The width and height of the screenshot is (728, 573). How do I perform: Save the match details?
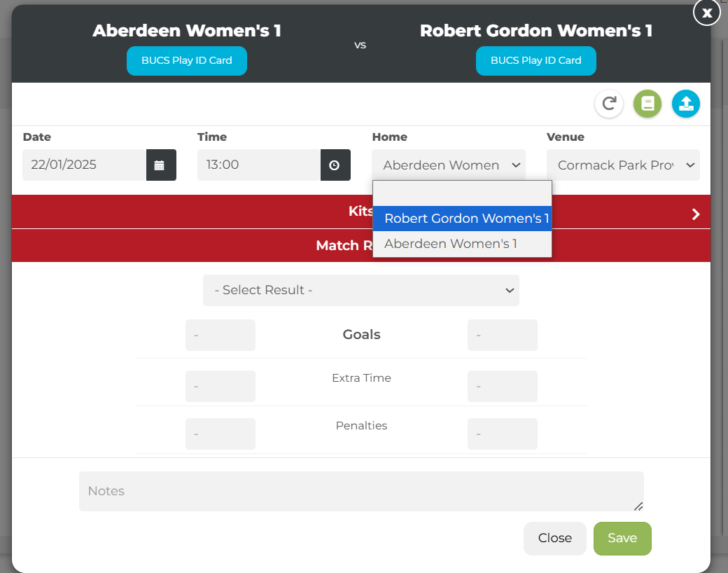(x=622, y=538)
